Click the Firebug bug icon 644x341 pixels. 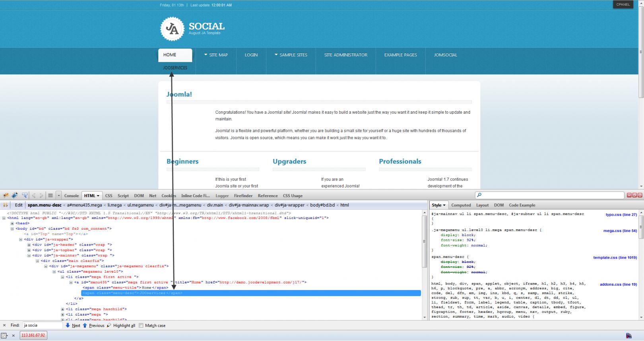pyautogui.click(x=6, y=196)
